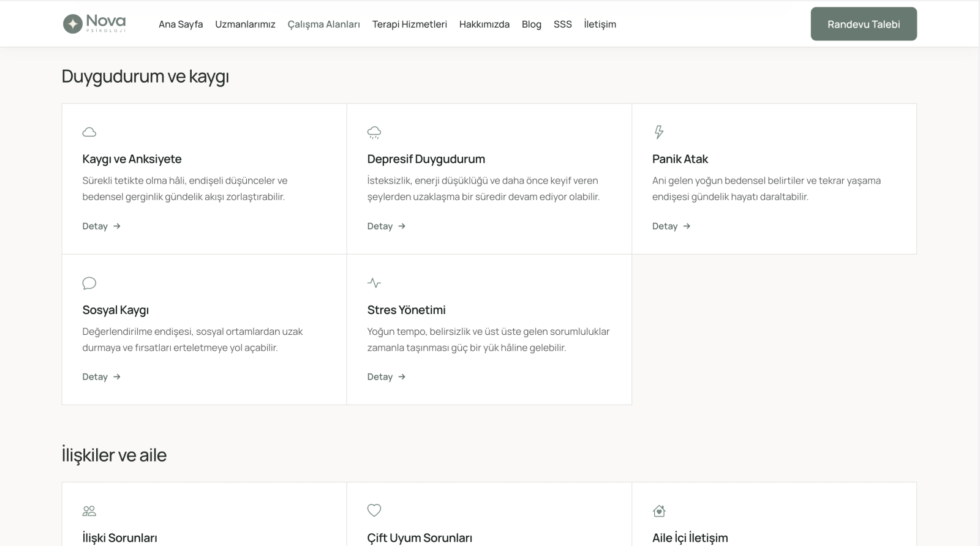Open the SSS page
Viewport: 980px width, 546px height.
tap(562, 24)
